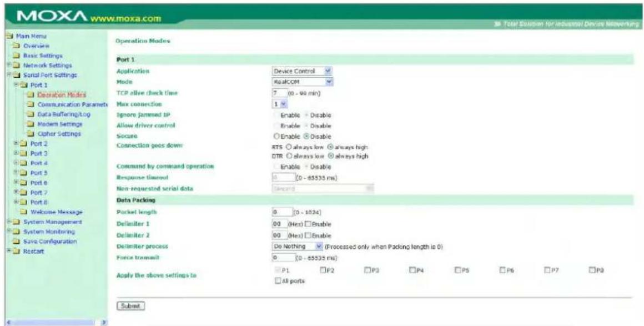Open Basic Settings in the menu
This screenshot has width=644, height=326.
click(44, 56)
